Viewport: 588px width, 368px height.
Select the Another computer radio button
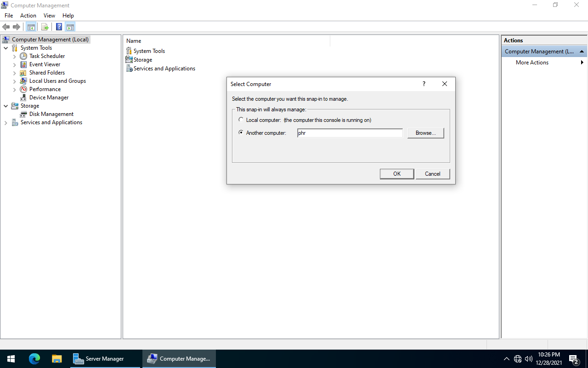point(241,132)
